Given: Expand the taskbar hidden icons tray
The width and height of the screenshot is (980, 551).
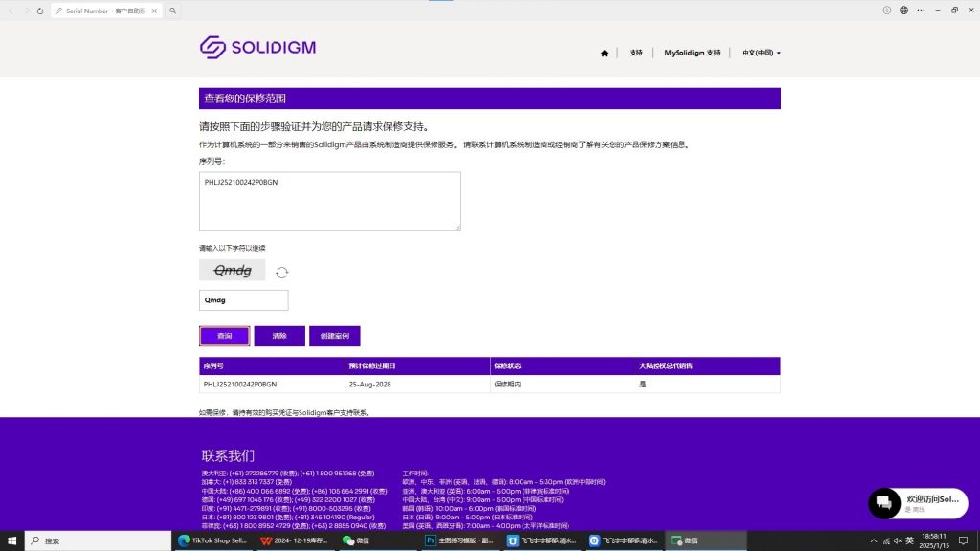Looking at the screenshot, I should (x=872, y=540).
